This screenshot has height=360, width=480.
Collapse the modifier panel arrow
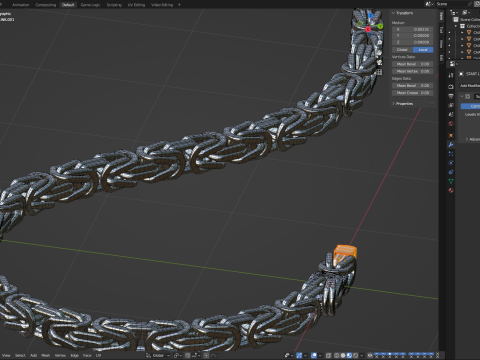pyautogui.click(x=462, y=96)
